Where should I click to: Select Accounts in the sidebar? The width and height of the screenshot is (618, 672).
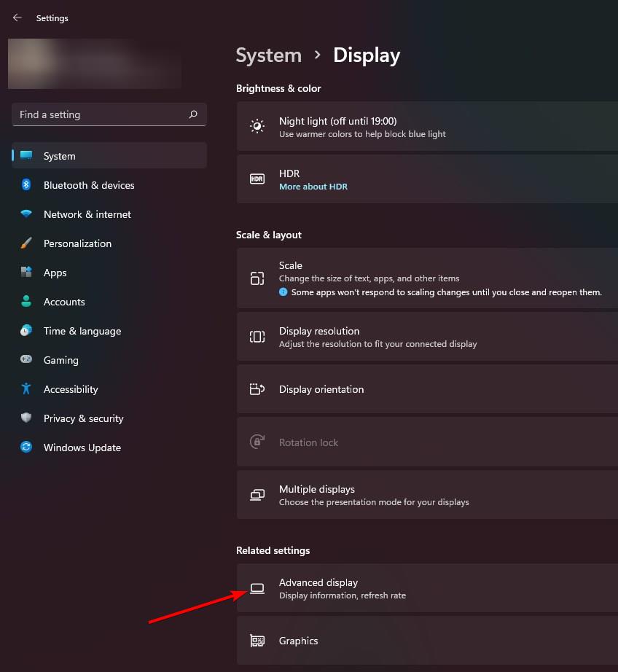tap(109, 301)
